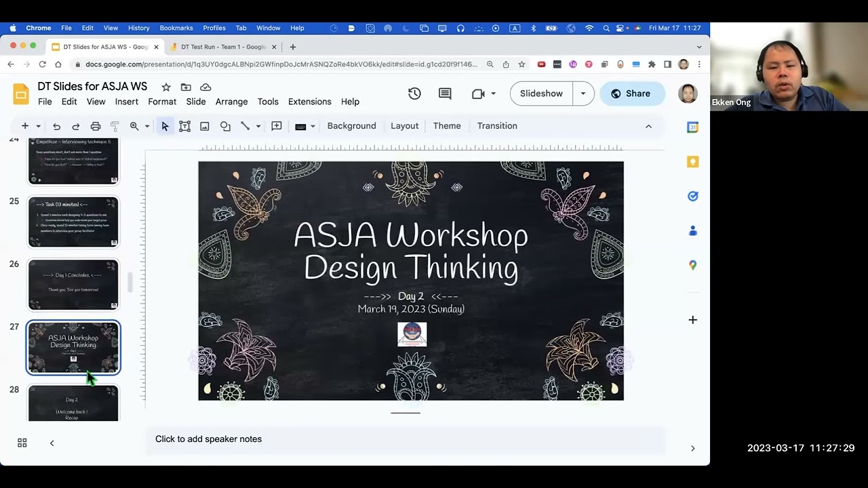Select slide 28 Welcome back thumbnail
The image size is (868, 488).
click(73, 403)
